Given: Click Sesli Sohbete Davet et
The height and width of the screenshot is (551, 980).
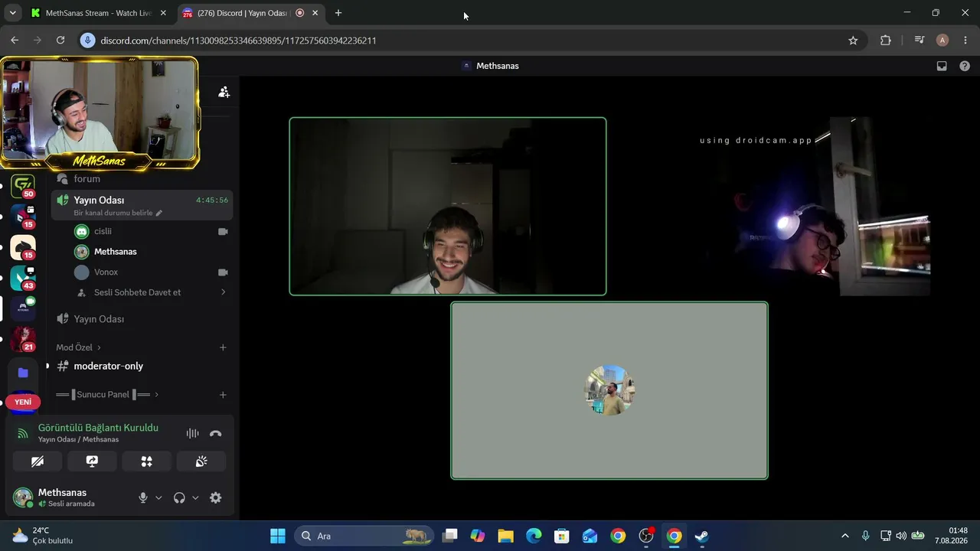Looking at the screenshot, I should 137,292.
